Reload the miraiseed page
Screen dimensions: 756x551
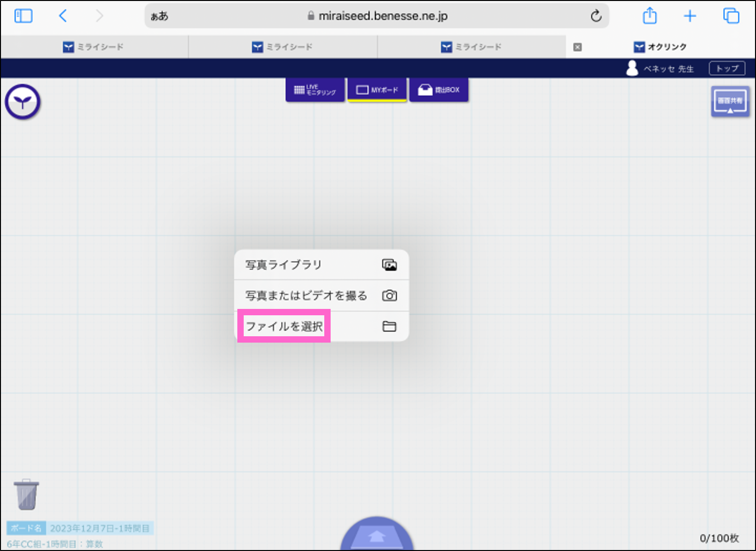[596, 16]
